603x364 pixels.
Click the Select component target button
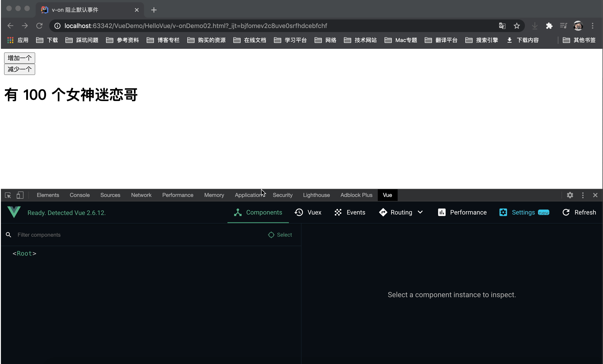[280, 235]
